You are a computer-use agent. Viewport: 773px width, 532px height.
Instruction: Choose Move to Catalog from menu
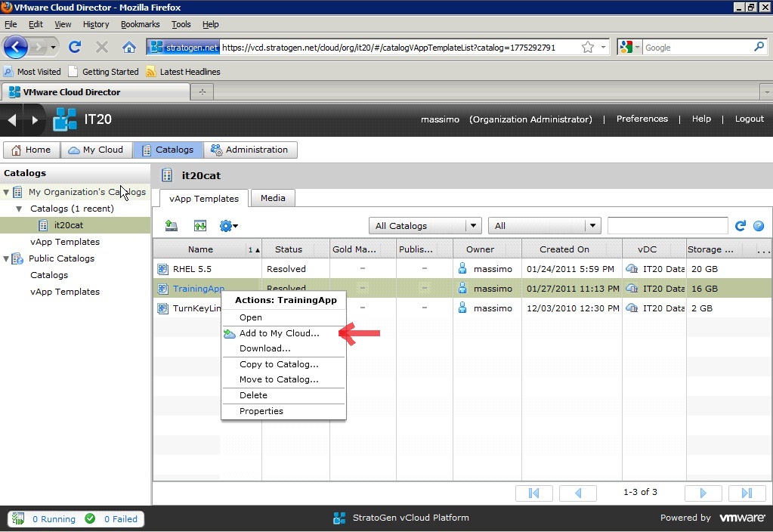point(283,379)
